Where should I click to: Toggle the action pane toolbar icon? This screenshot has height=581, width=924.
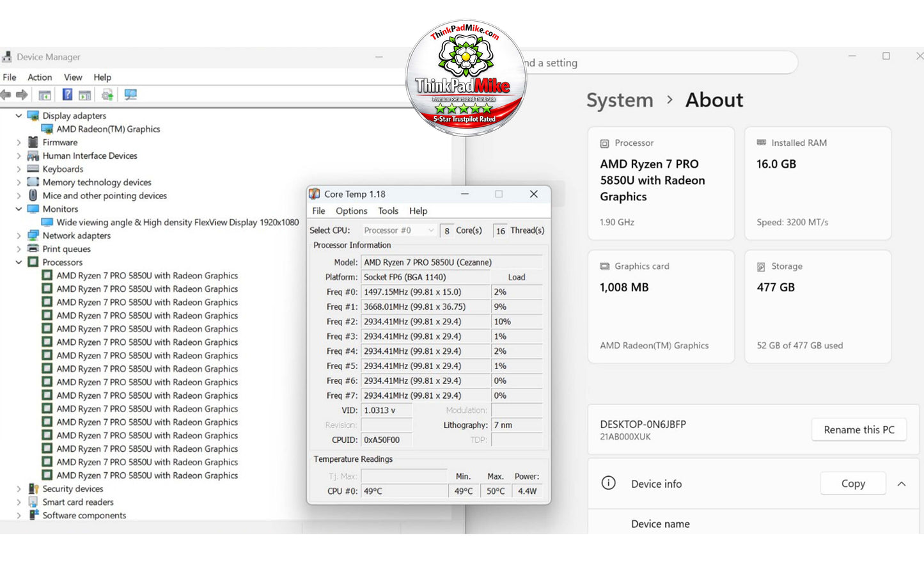(x=84, y=95)
